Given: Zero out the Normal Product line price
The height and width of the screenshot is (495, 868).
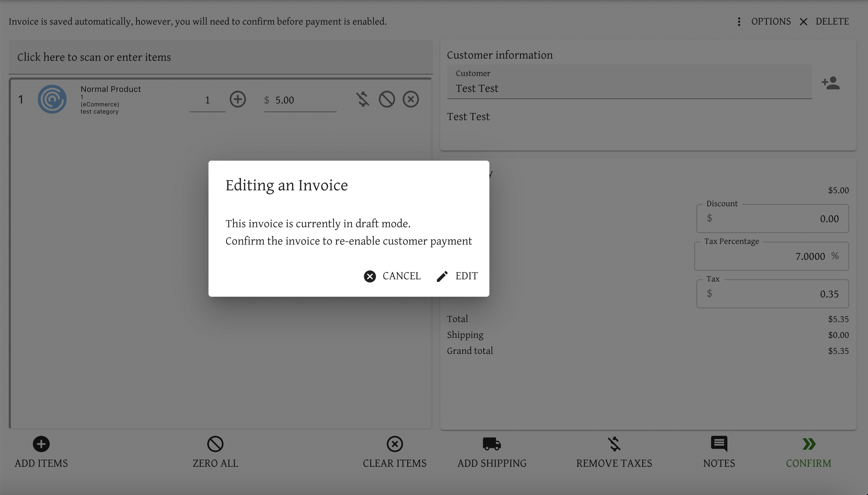Looking at the screenshot, I should pos(387,99).
